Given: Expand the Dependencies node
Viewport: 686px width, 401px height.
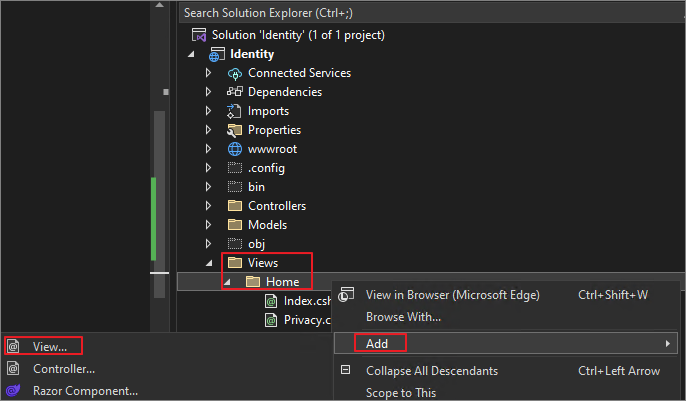Looking at the screenshot, I should coord(208,92).
